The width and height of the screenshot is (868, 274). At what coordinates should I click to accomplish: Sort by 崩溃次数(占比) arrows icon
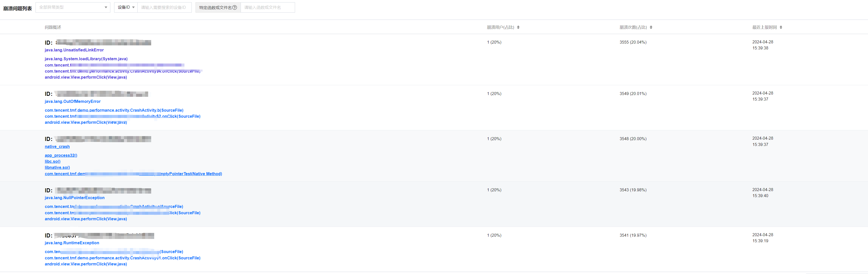[651, 27]
